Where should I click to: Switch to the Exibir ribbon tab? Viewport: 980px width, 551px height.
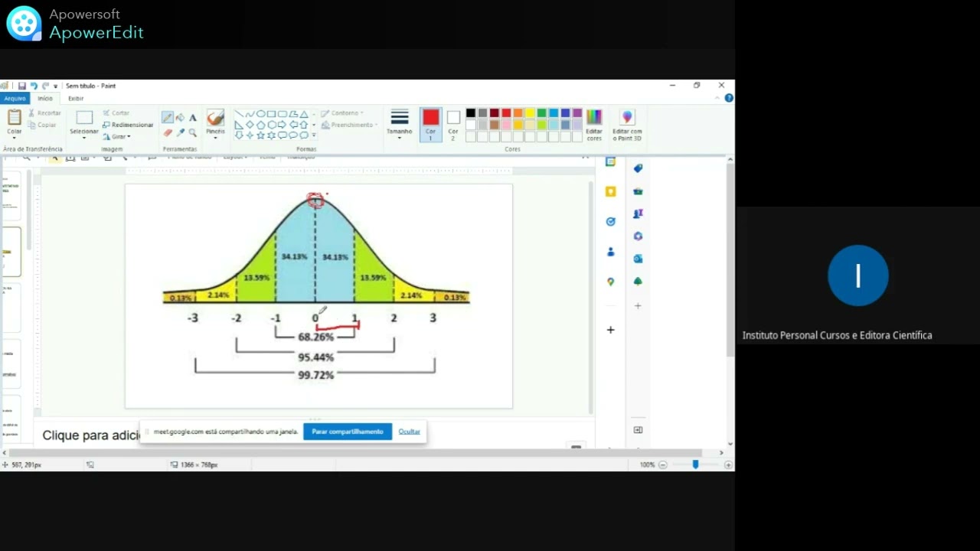tap(76, 98)
